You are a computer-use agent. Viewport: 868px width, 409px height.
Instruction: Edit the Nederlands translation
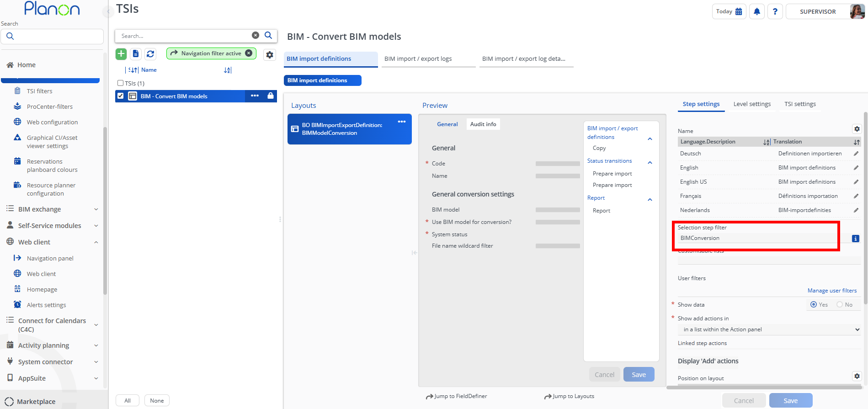click(856, 210)
